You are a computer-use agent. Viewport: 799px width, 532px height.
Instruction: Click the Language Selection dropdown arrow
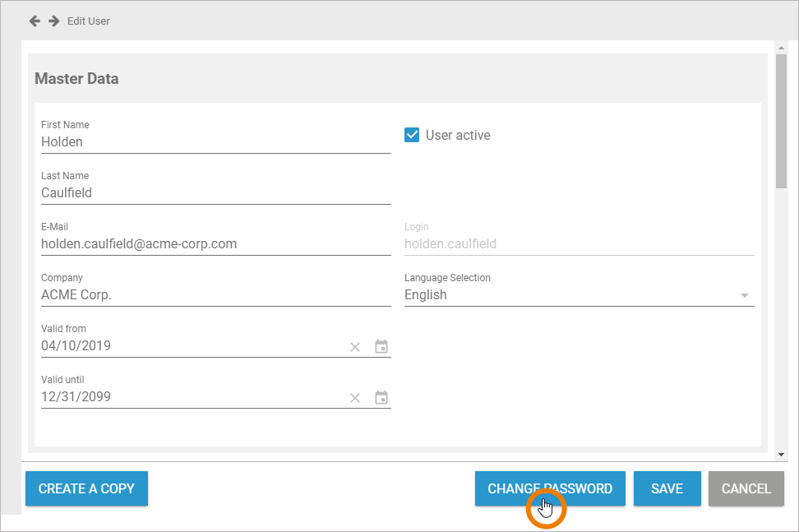pyautogui.click(x=745, y=295)
